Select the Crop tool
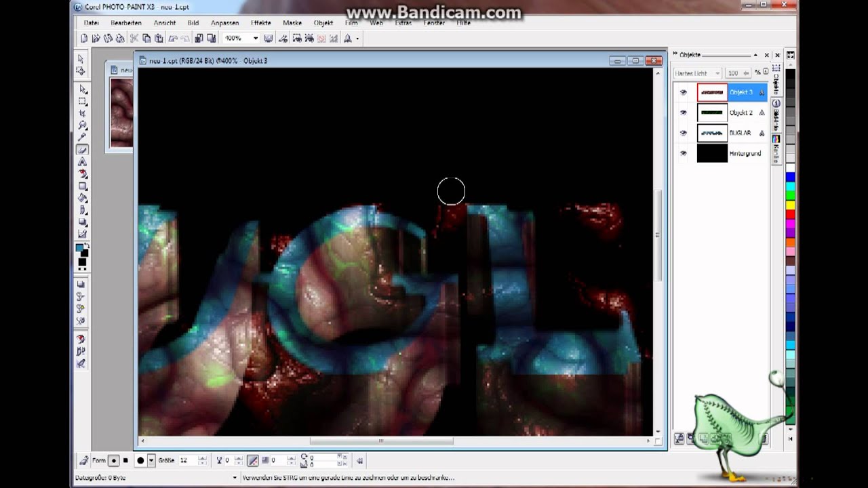This screenshot has height=488, width=868. tap(83, 114)
